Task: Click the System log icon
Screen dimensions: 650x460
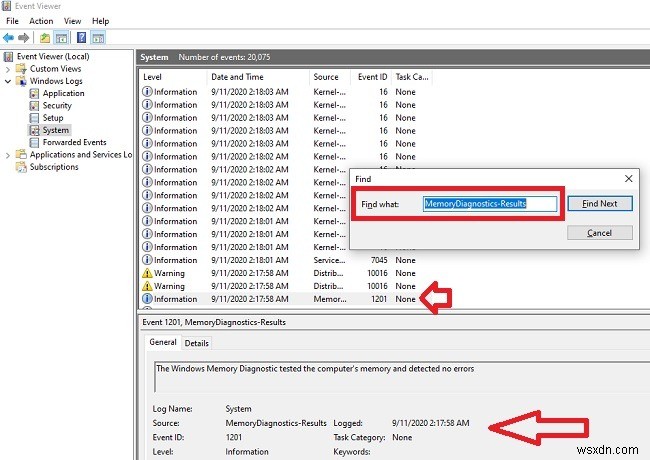Action: 34,130
